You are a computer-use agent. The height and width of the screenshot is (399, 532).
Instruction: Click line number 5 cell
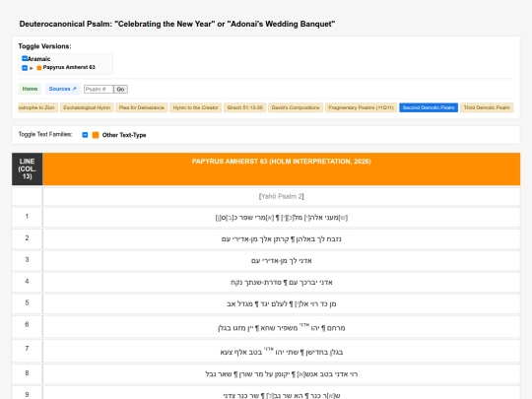(x=28, y=303)
